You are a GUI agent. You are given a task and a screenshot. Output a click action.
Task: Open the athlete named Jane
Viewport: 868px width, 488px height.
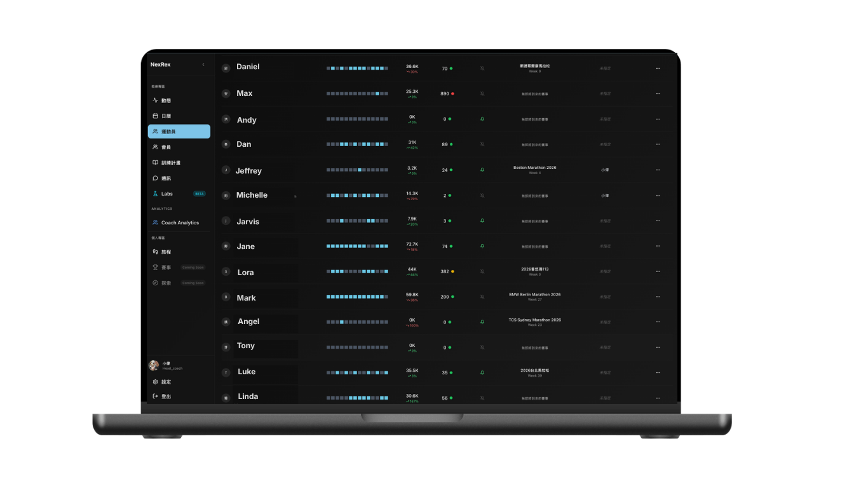click(x=246, y=247)
